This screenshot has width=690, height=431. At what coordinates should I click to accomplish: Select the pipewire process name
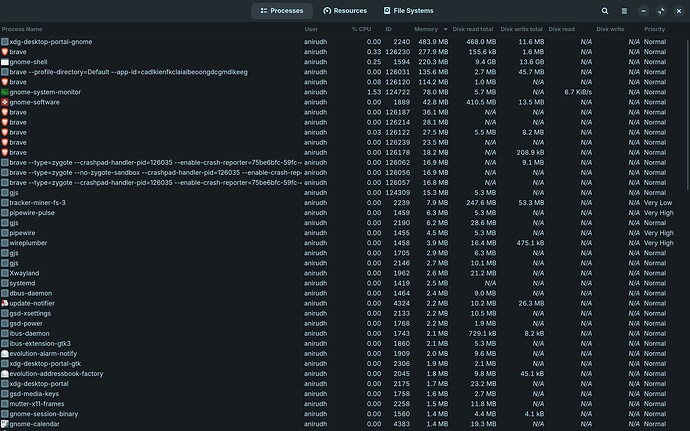coord(22,233)
